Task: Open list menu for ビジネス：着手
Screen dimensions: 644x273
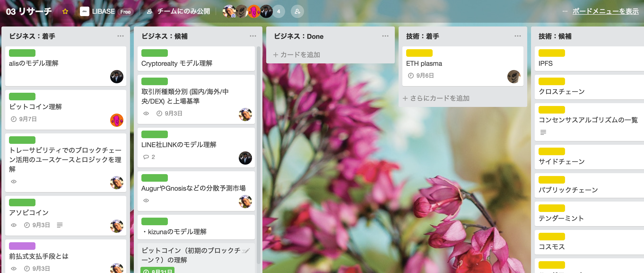Action: pyautogui.click(x=121, y=36)
